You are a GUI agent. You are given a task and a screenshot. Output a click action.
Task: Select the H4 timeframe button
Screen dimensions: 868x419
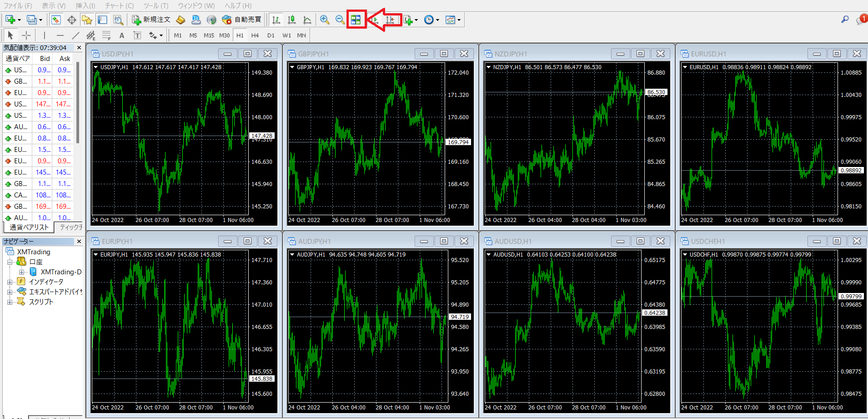tap(255, 35)
